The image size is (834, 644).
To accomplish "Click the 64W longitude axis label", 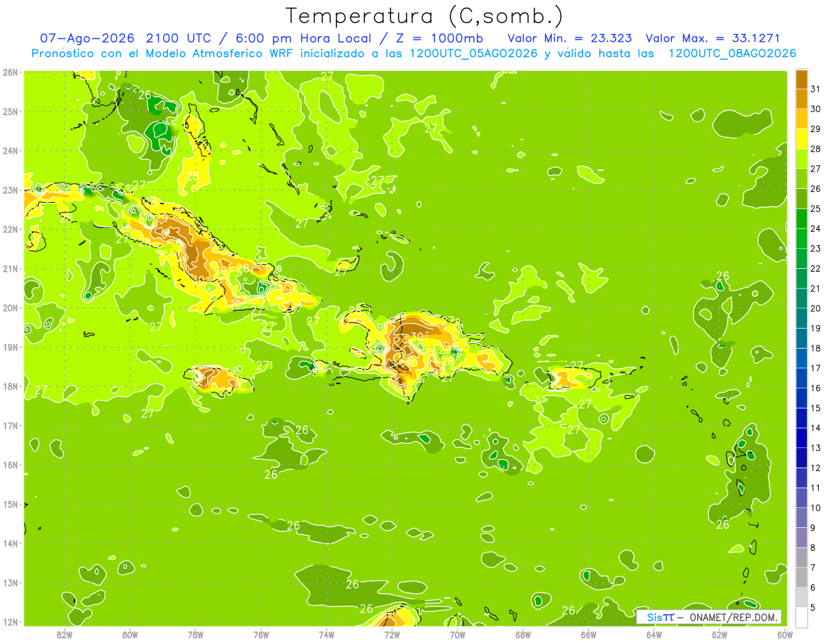I will (653, 634).
